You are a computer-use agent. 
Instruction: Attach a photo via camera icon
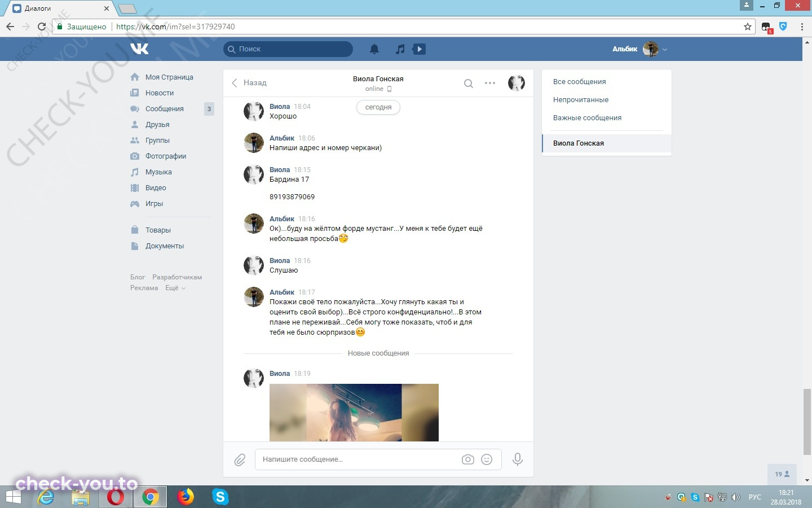(x=468, y=459)
